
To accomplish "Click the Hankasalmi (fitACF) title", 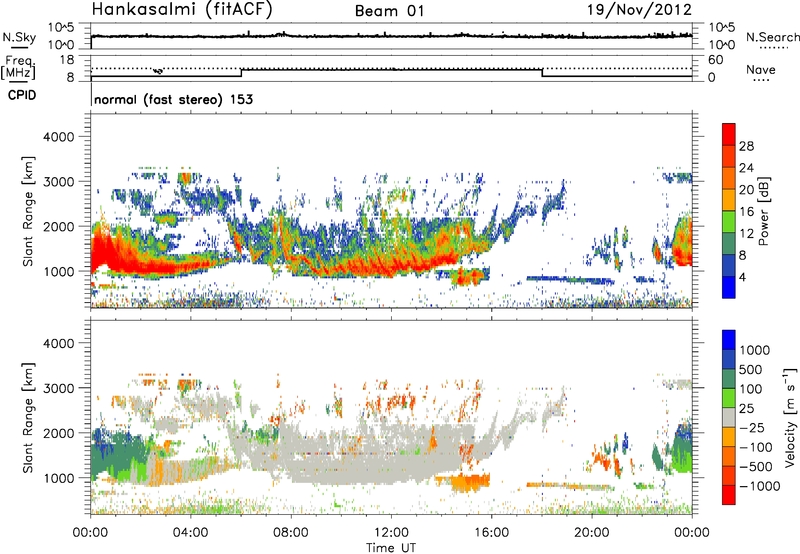I will point(181,10).
